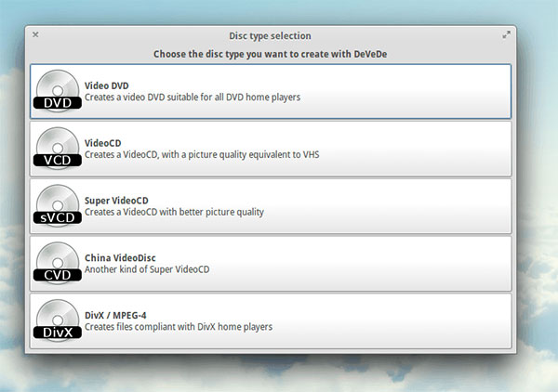
Task: Click 'Creates files compliant with DivX home players'
Action: (179, 327)
